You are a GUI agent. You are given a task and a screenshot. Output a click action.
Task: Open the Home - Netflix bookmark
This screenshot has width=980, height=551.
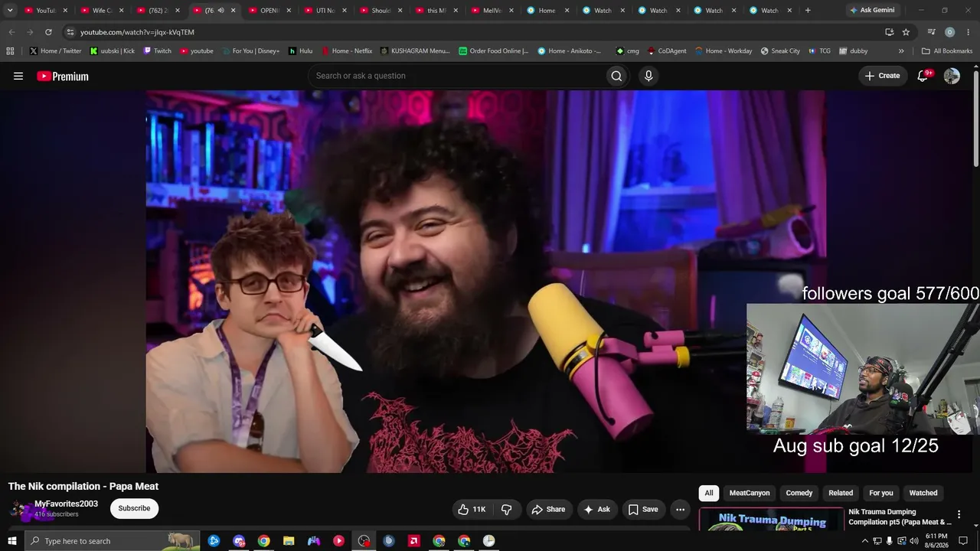pos(347,51)
